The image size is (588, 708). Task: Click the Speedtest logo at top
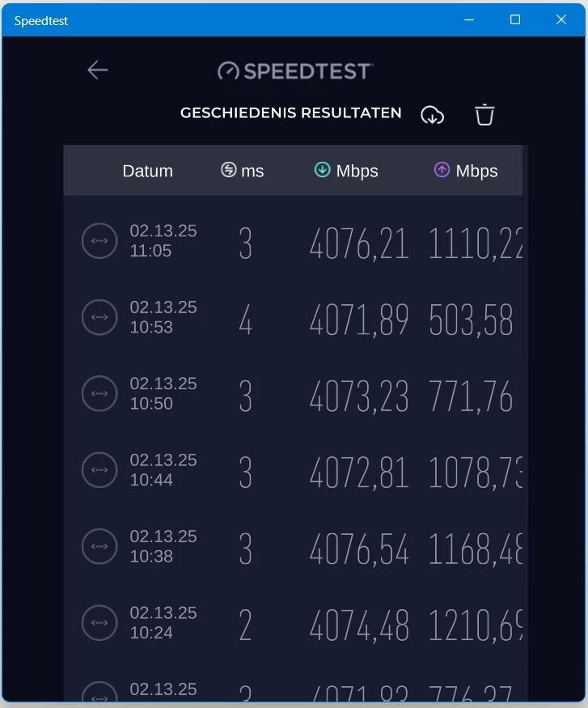[294, 71]
